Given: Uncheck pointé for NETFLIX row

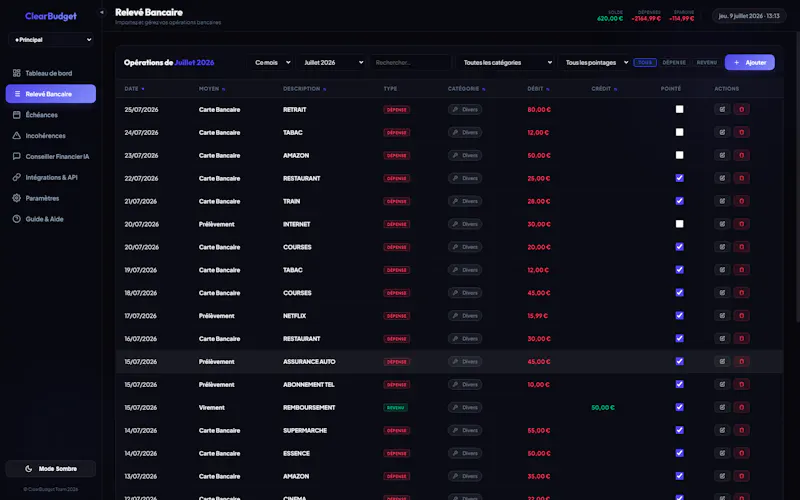Looking at the screenshot, I should [x=680, y=316].
